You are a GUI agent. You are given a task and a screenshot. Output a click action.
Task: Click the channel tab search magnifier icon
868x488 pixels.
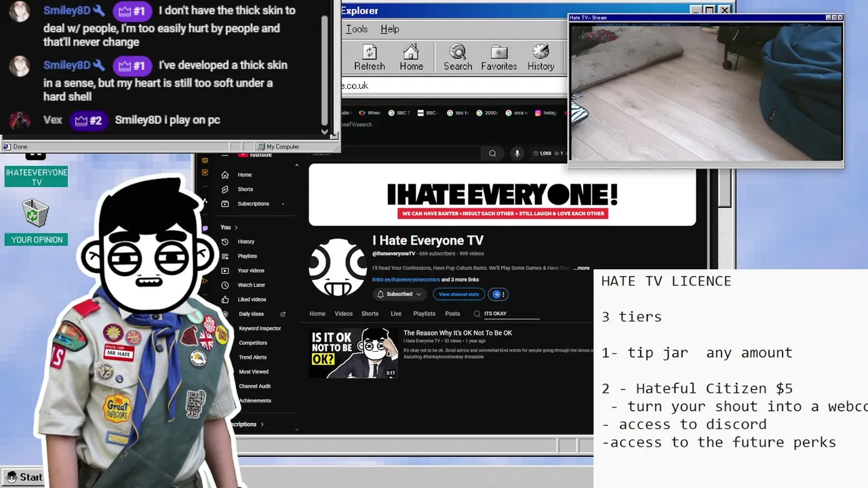coord(477,313)
